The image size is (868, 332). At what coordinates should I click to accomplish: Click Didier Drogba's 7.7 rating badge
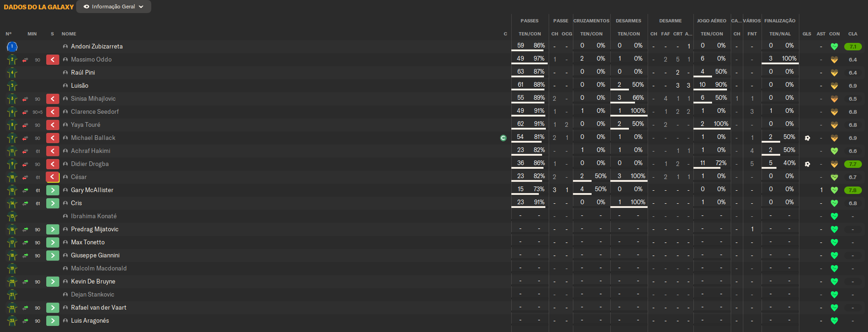pos(853,164)
